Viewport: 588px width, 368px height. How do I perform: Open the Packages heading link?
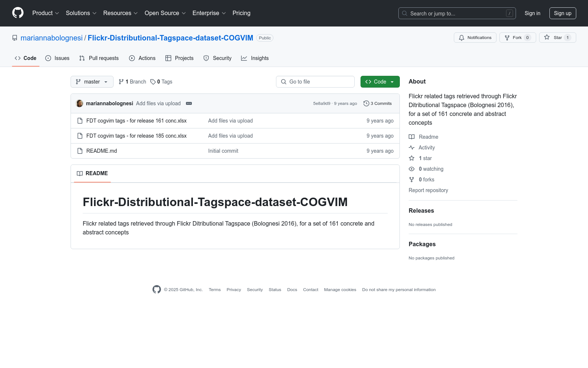point(422,244)
